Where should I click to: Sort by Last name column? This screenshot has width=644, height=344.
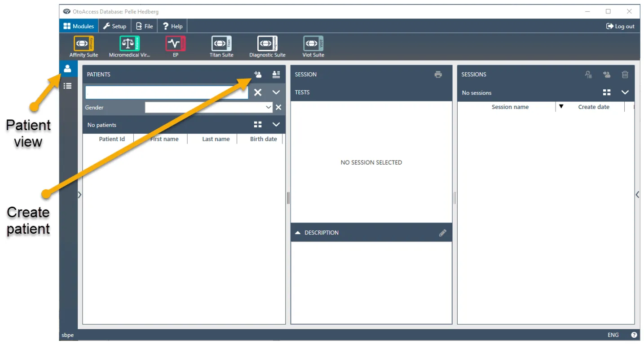216,139
